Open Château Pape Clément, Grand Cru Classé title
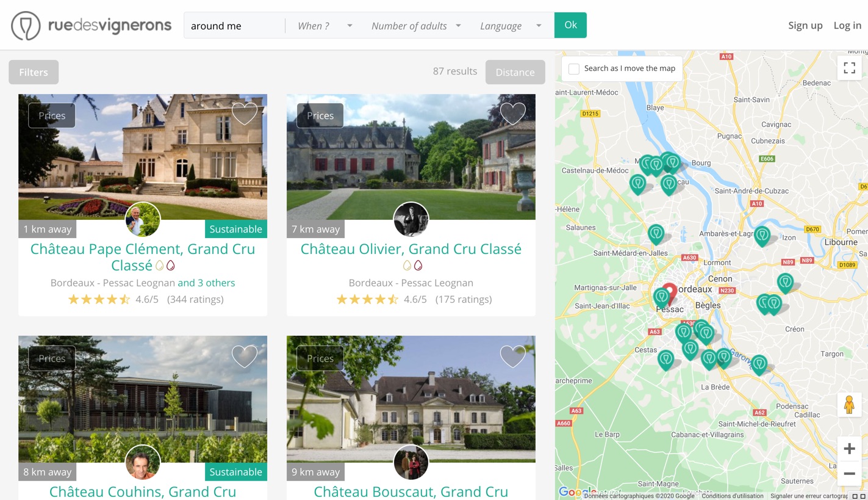 click(143, 257)
